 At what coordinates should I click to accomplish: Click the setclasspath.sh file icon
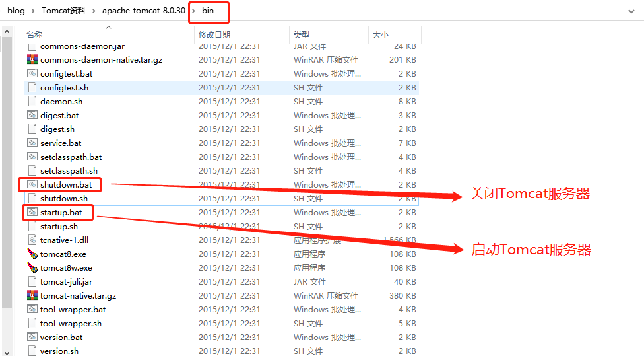32,170
